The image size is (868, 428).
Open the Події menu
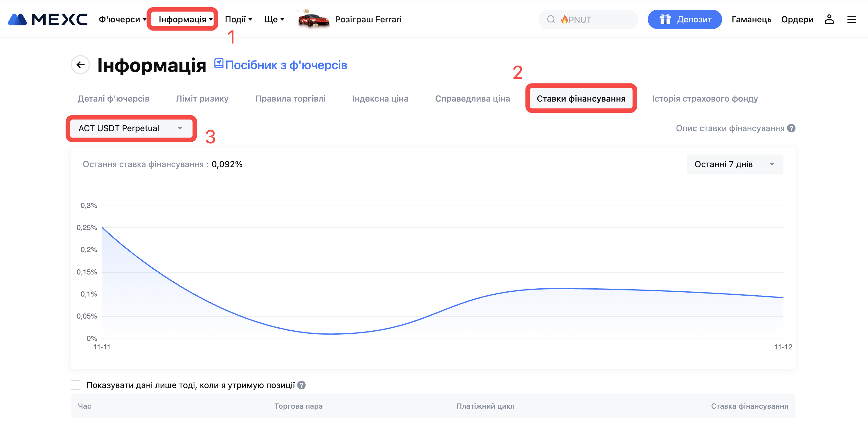tap(239, 20)
